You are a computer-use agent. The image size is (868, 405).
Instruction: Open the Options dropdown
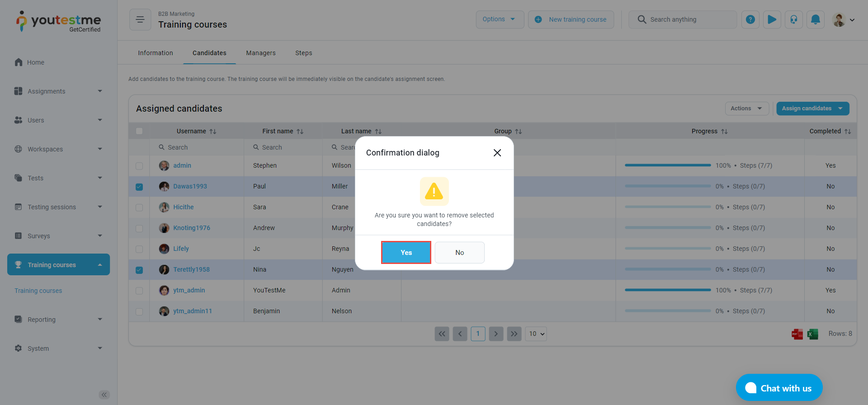(x=500, y=19)
